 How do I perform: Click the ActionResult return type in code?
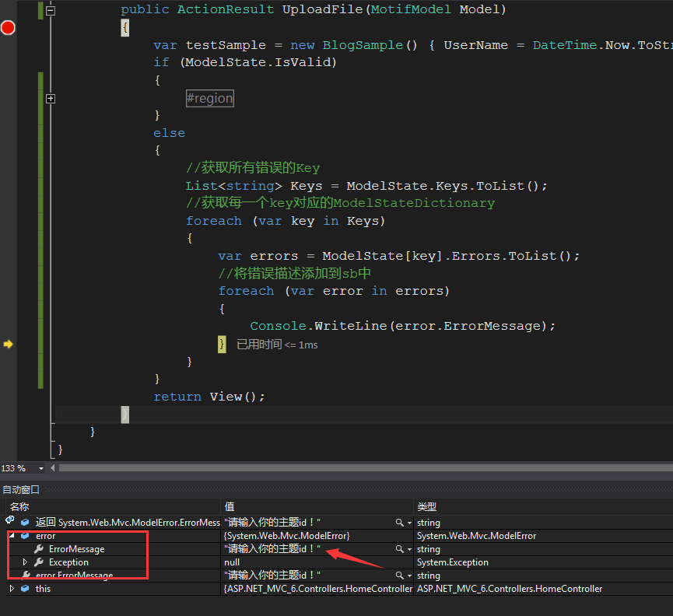(x=226, y=9)
